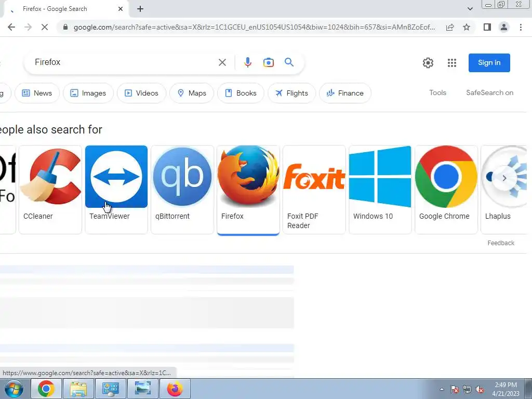This screenshot has width=532, height=399.
Task: Clear the search box text
Action: tap(222, 62)
